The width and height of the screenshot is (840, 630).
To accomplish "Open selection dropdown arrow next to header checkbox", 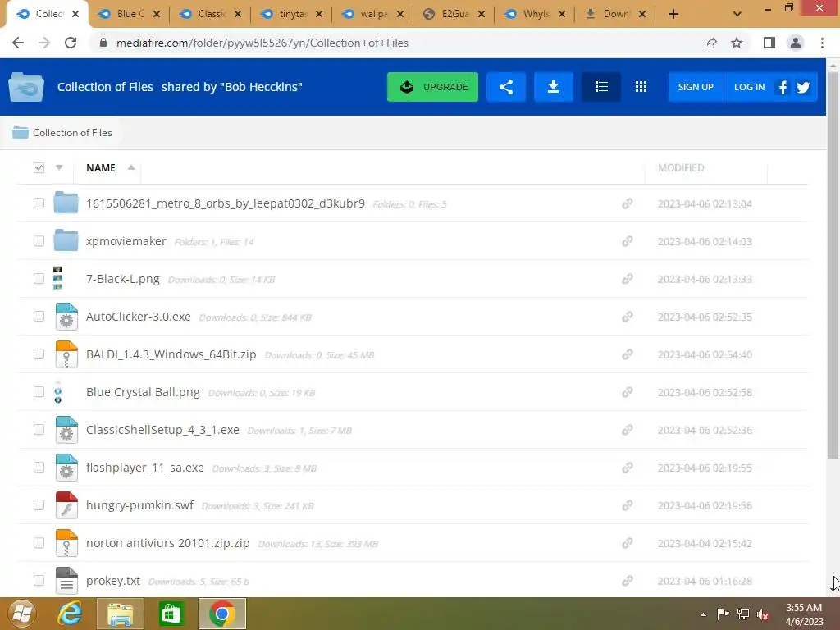I will pos(59,167).
